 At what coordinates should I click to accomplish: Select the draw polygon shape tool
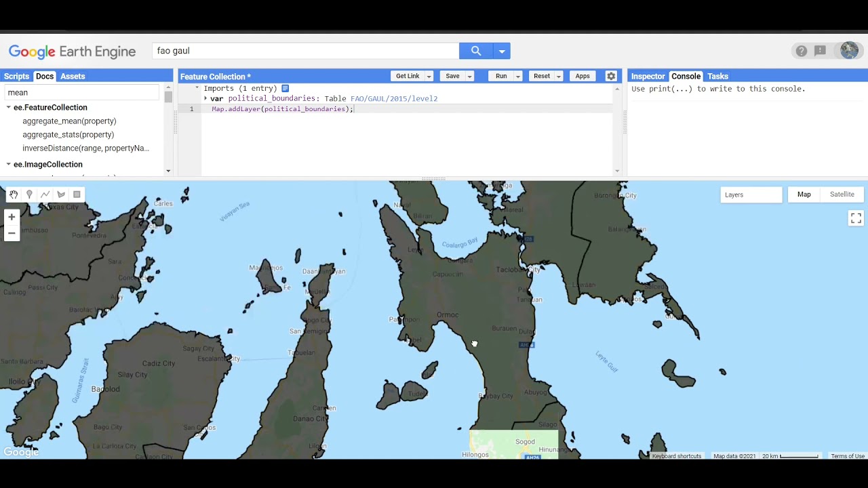click(61, 195)
